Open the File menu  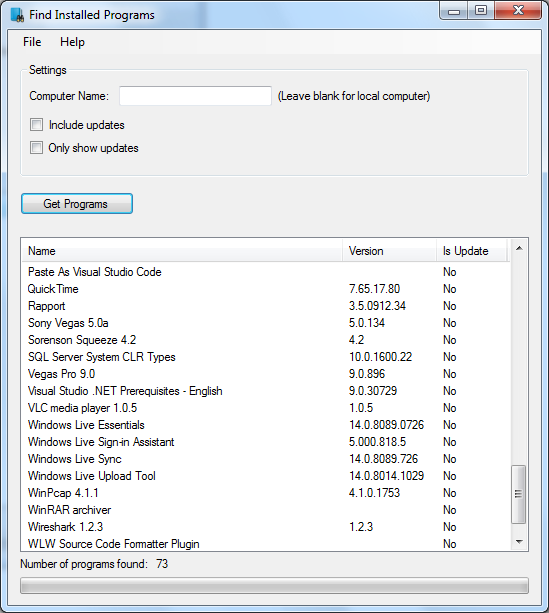(x=32, y=42)
